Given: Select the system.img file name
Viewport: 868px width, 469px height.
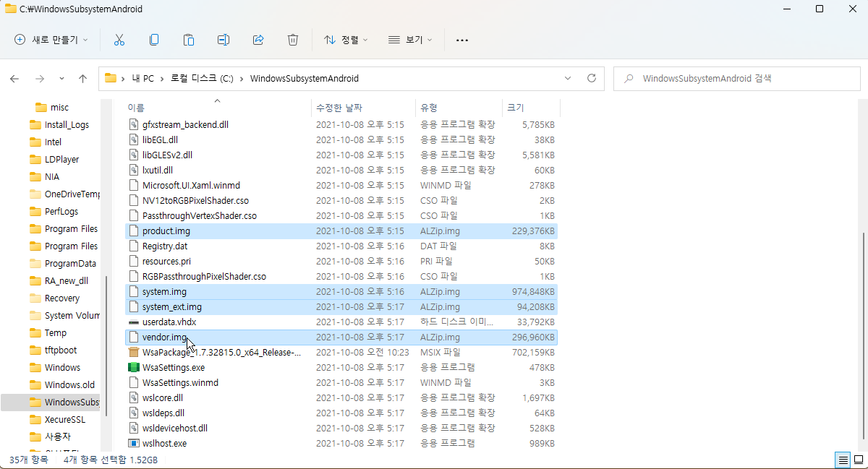Looking at the screenshot, I should (164, 291).
